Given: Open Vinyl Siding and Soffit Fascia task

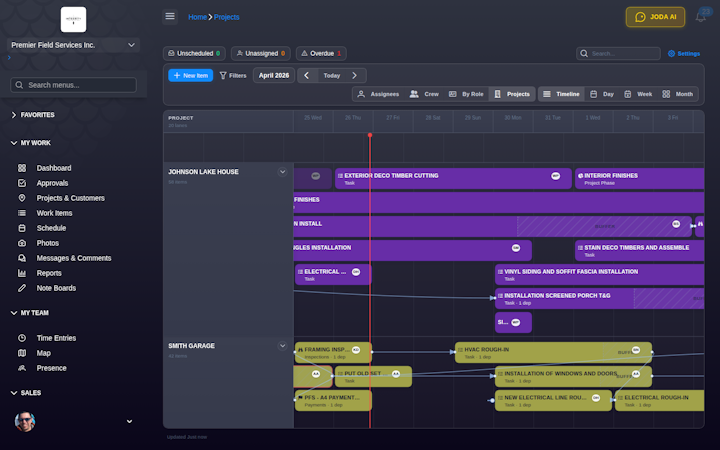Looking at the screenshot, I should click(599, 275).
